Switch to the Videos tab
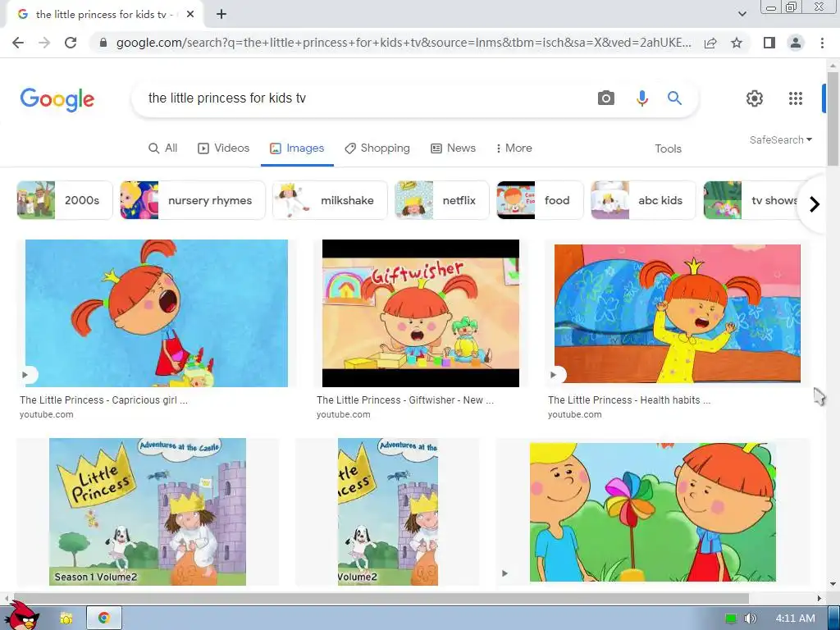The height and width of the screenshot is (630, 840). pos(224,148)
